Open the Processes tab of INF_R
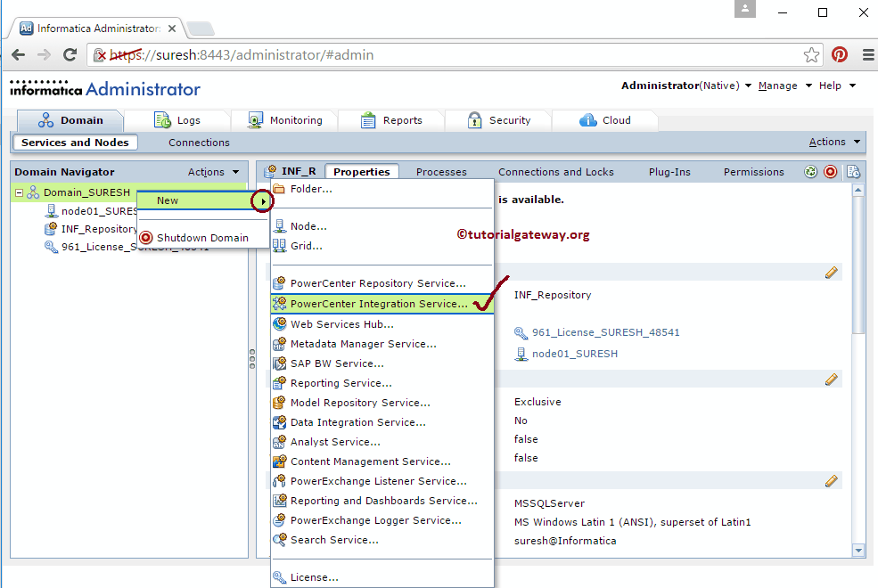The height and width of the screenshot is (588, 878). (441, 171)
